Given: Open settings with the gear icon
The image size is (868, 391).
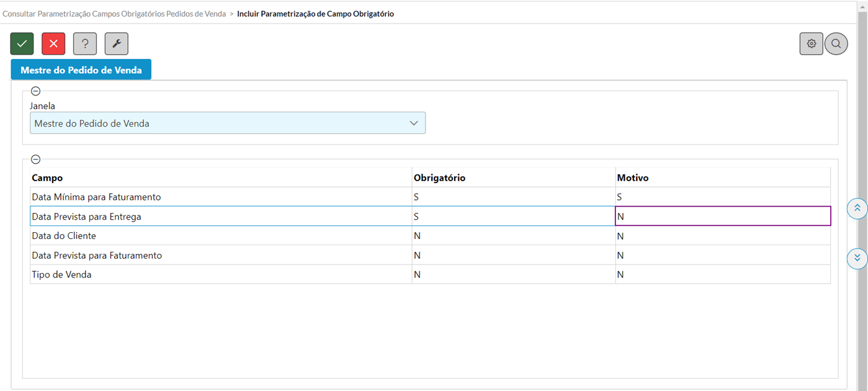Looking at the screenshot, I should pos(811,43).
